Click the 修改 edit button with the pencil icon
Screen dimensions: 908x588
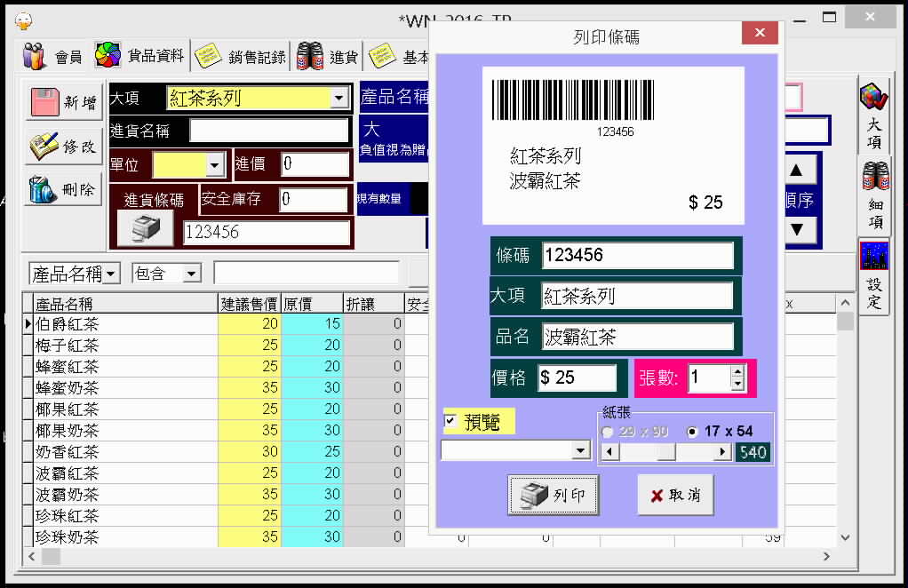pyautogui.click(x=64, y=146)
